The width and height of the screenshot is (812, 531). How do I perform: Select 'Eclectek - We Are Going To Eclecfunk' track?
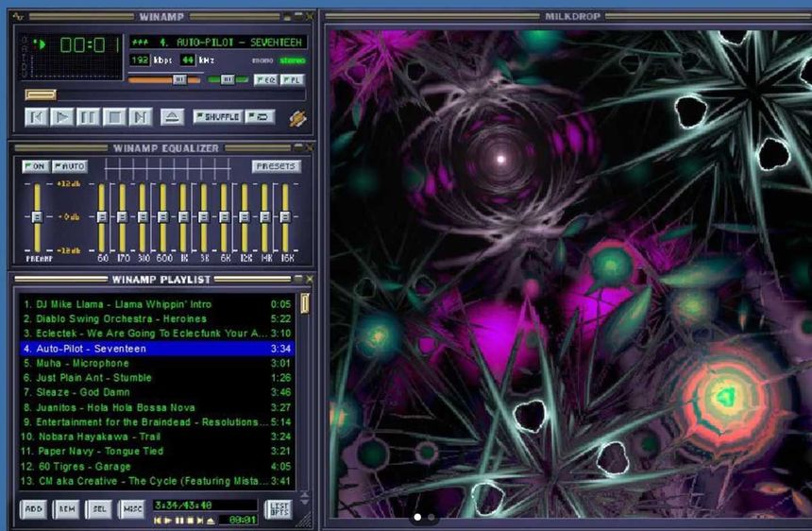157,334
